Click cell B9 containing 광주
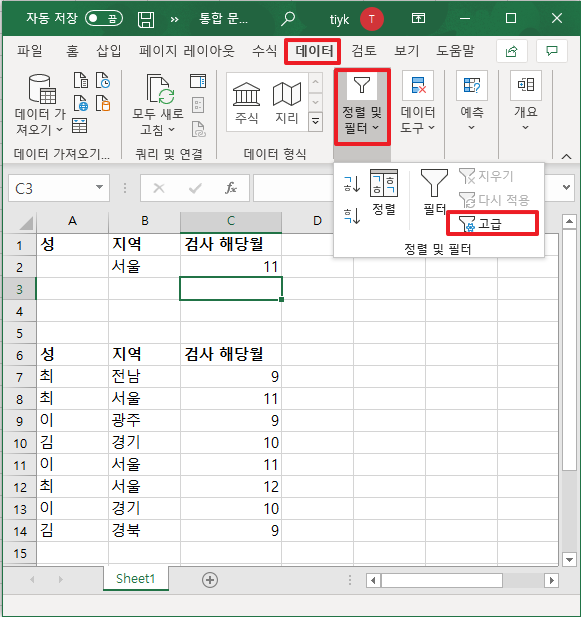The height and width of the screenshot is (617, 581). click(144, 421)
